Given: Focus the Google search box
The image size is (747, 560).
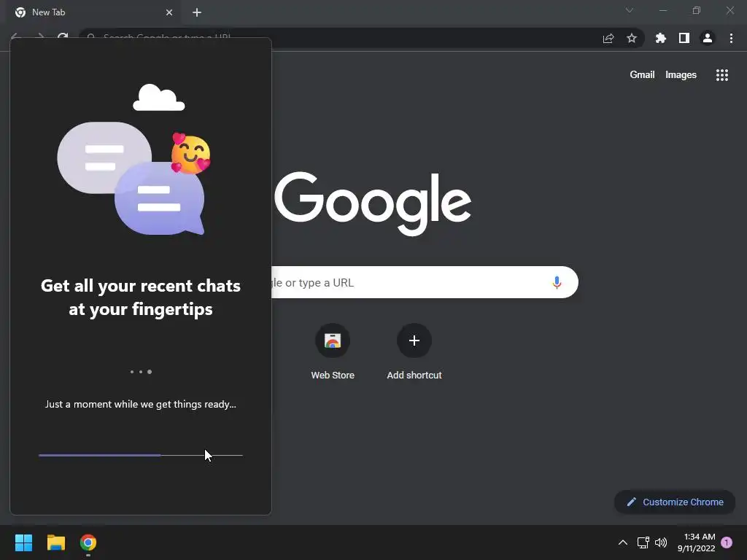Looking at the screenshot, I should point(425,282).
